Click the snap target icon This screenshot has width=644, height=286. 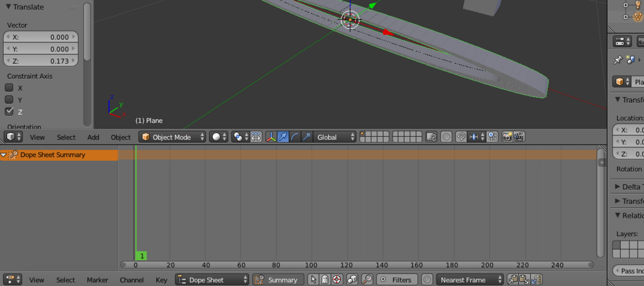[492, 137]
